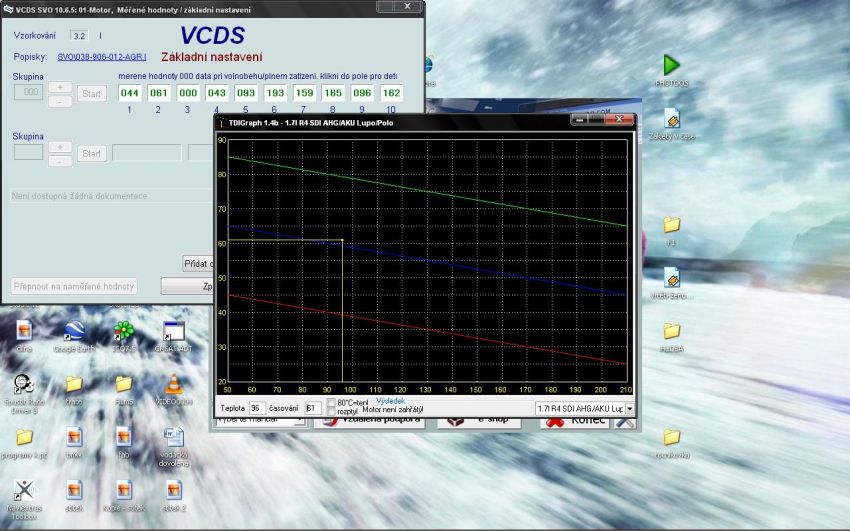Open the 'cifra' image file icon
Viewport: 850px width, 531px height.
pos(24,331)
